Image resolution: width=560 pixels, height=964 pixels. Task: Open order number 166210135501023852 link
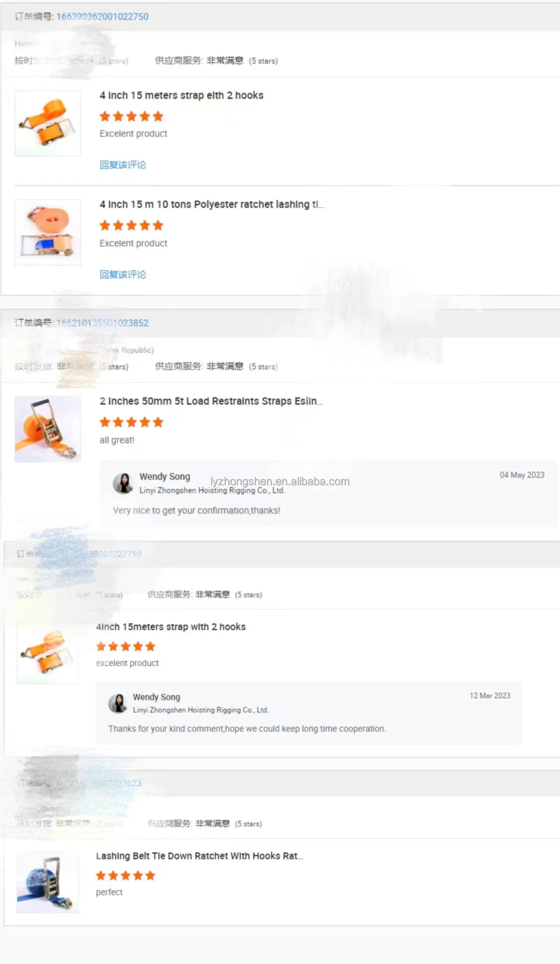click(x=102, y=323)
